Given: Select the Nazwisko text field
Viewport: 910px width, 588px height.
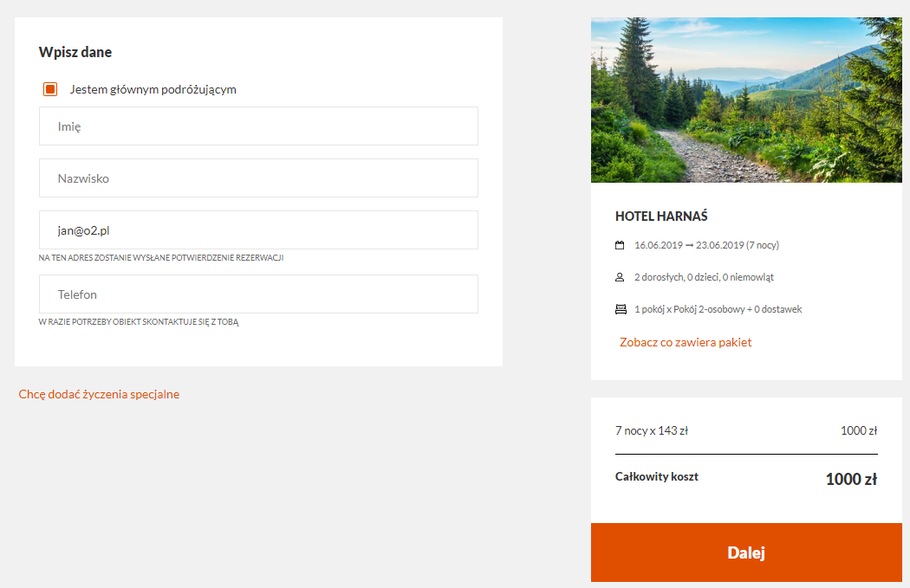Looking at the screenshot, I should 258,178.
